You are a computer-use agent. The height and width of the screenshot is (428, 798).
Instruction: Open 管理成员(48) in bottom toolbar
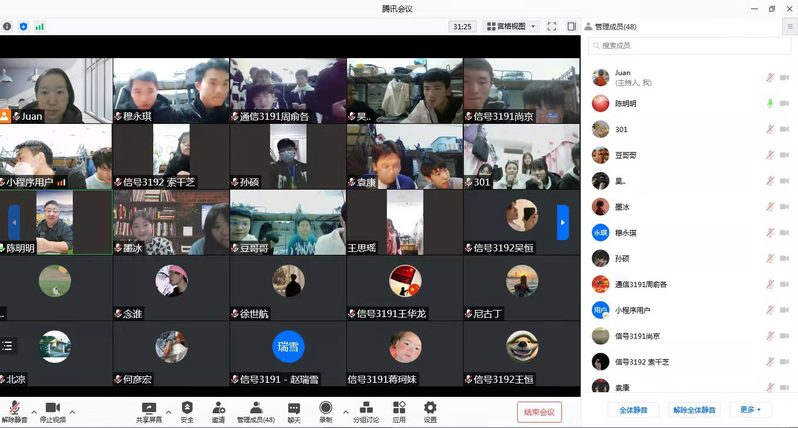pyautogui.click(x=256, y=411)
